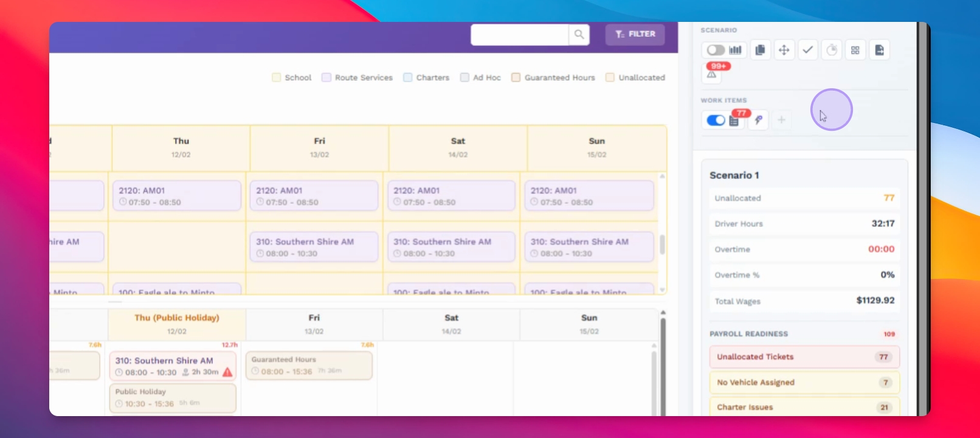The image size is (980, 438).
Task: Select the four-arrow move icon
Action: tap(784, 50)
